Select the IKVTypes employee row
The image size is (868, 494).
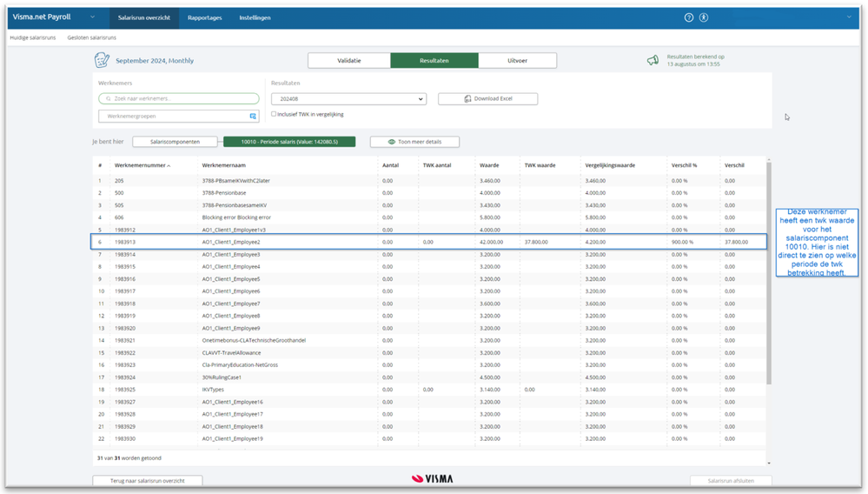[x=429, y=390]
